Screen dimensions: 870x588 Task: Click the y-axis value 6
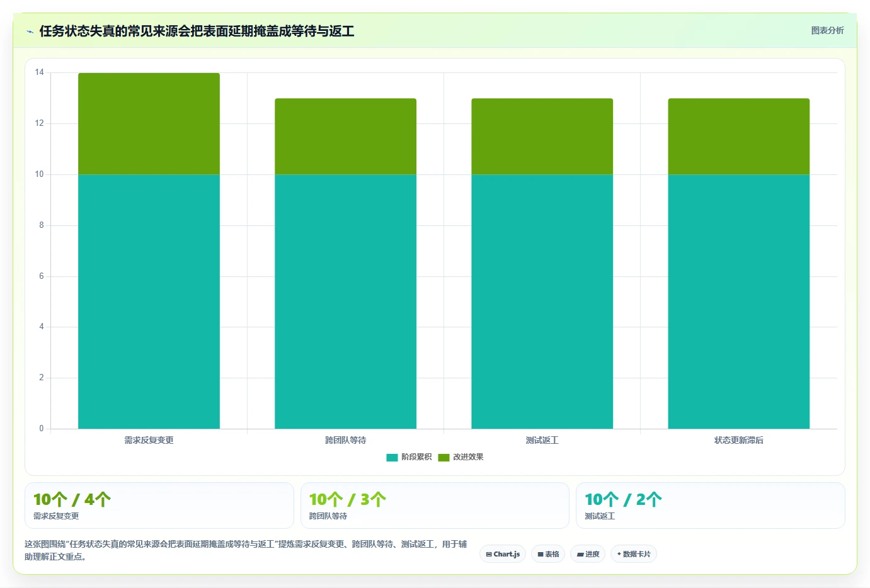42,276
